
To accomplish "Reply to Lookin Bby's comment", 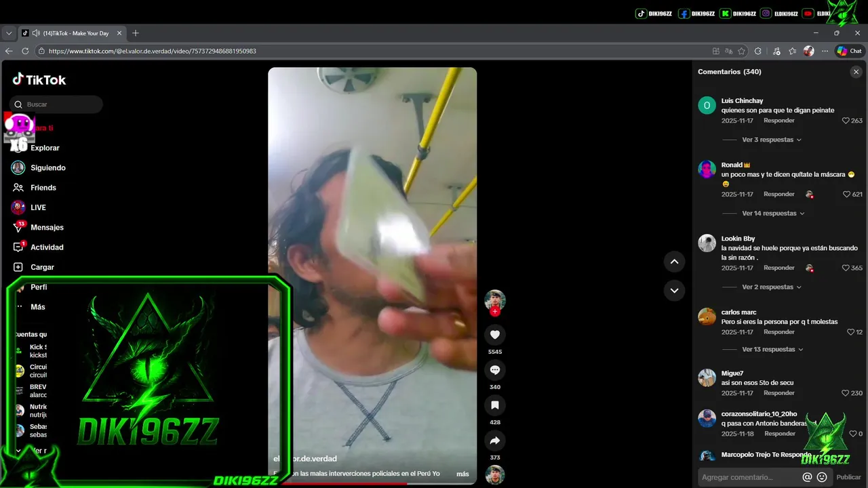I will click(x=779, y=268).
